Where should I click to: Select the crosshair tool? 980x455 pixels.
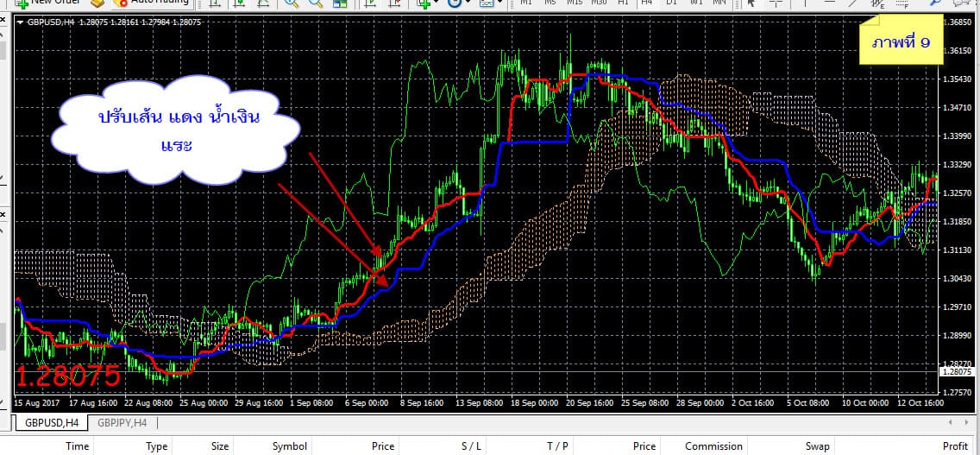(x=776, y=3)
